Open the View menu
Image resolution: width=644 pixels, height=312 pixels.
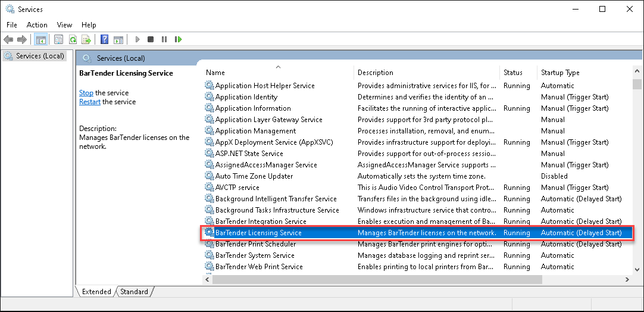pos(64,25)
